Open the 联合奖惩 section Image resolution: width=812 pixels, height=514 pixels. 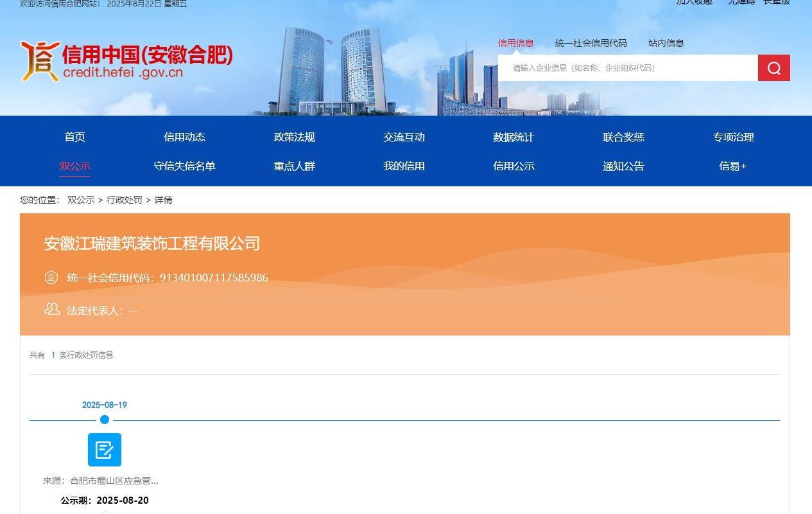point(623,136)
